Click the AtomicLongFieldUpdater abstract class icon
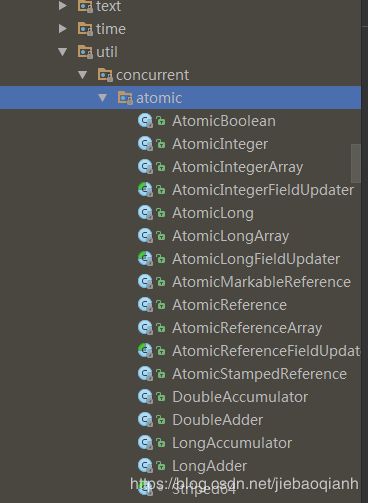This screenshot has width=368, height=503. coord(145,259)
